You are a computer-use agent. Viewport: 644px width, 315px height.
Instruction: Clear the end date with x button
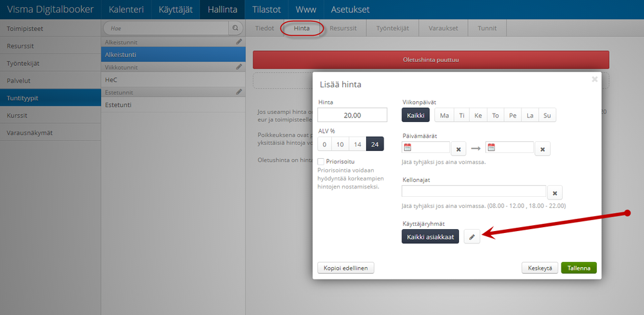pyautogui.click(x=543, y=149)
